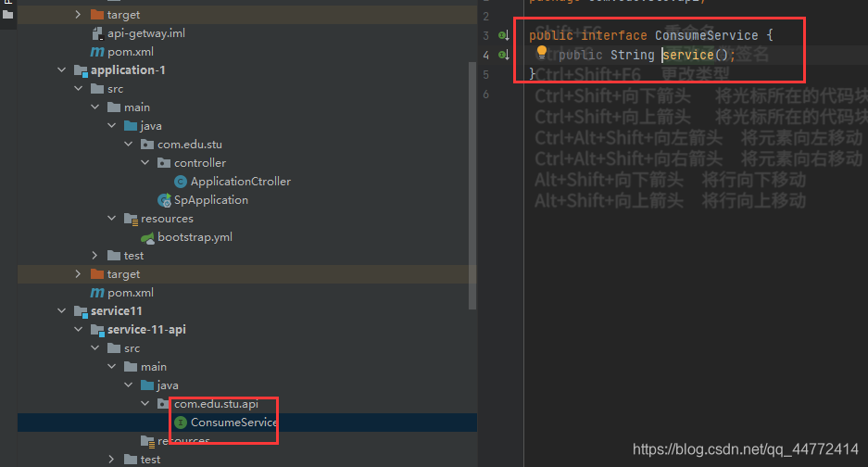Click resources folder icon in application-1
This screenshot has width=868, height=467.
click(132, 219)
